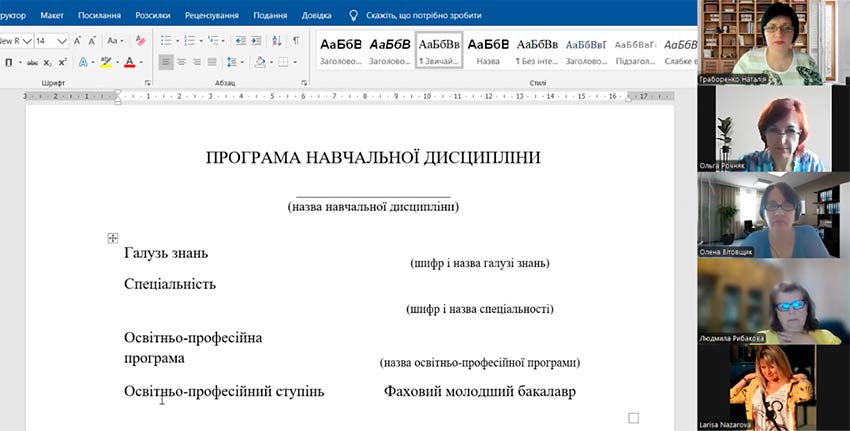Apply subscript formatting with the X₂ icon
The height and width of the screenshot is (431, 850).
pos(47,62)
